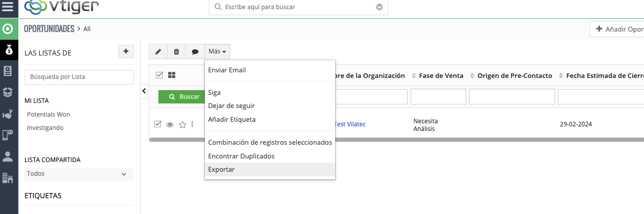The height and width of the screenshot is (214, 644).
Task: Open the Test Vilatec organization link
Action: click(350, 124)
